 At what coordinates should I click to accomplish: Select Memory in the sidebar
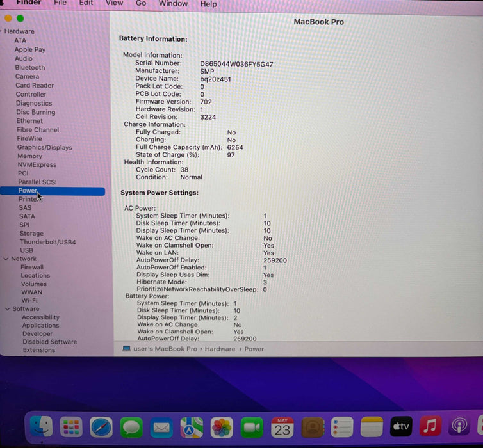pyautogui.click(x=30, y=156)
